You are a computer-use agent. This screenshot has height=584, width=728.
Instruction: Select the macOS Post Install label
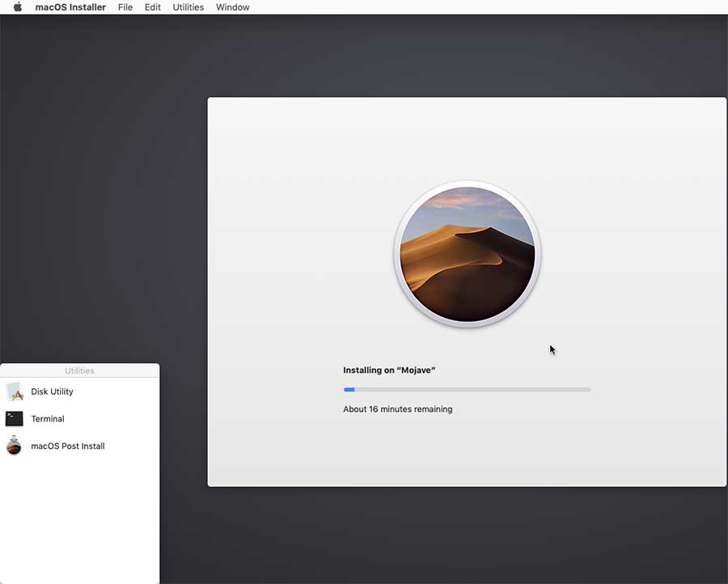click(x=68, y=446)
